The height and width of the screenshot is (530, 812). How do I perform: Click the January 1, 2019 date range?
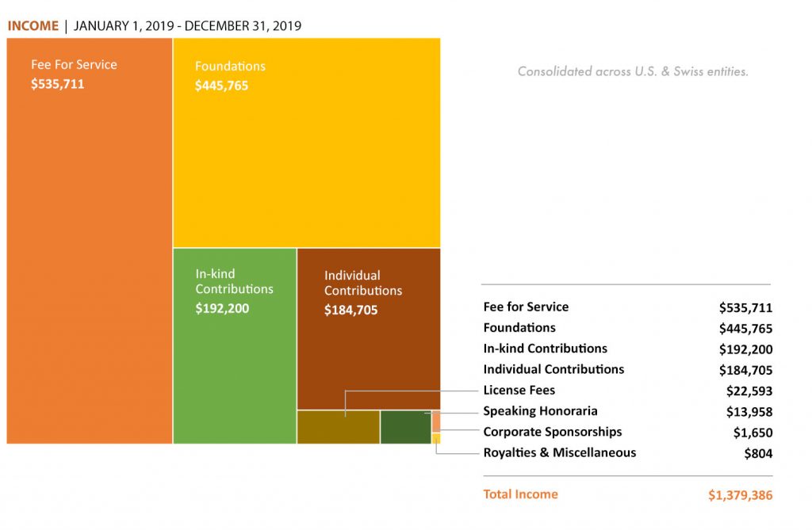click(x=187, y=26)
